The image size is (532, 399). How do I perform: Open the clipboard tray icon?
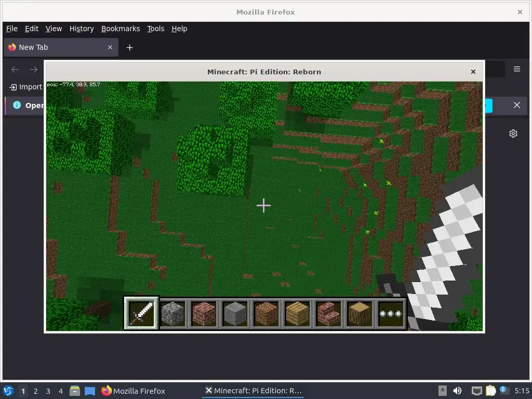(490, 391)
